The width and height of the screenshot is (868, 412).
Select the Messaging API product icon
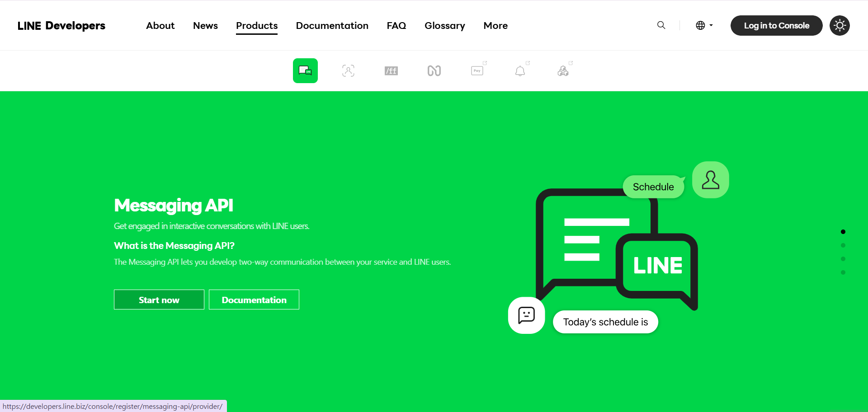pyautogui.click(x=305, y=70)
